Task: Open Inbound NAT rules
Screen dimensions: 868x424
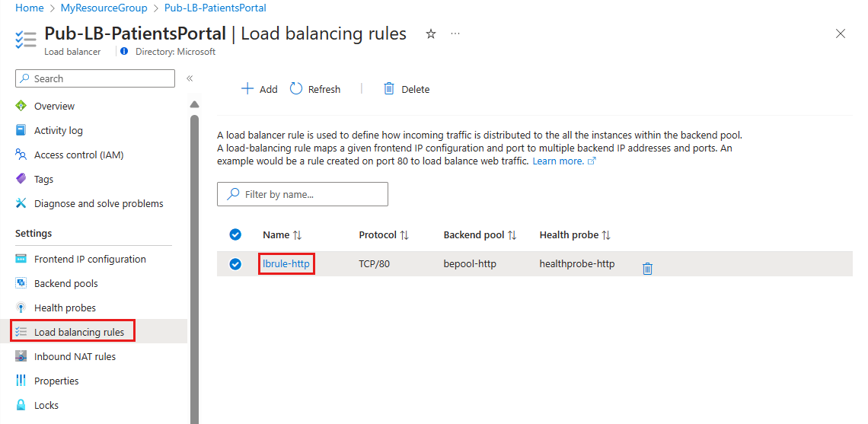Action: click(x=75, y=356)
